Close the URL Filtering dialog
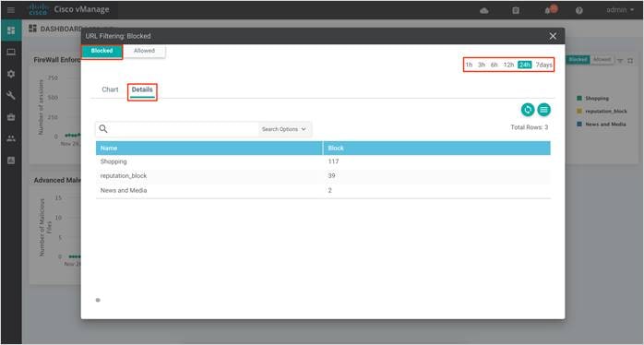This screenshot has height=345, width=644. pyautogui.click(x=553, y=36)
